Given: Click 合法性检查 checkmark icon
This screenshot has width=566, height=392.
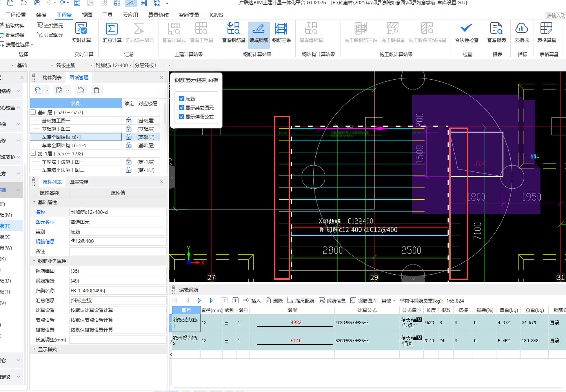Looking at the screenshot, I should click(466, 28).
